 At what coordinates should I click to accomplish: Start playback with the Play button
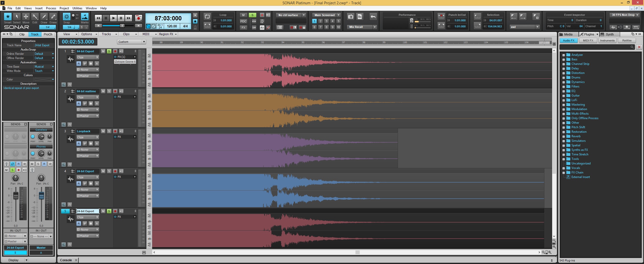(113, 18)
